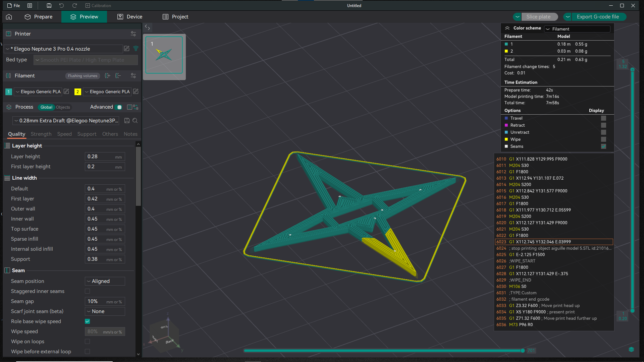Select the Travel color swatch in Options
Viewport: 644px width, 362px height.
click(x=506, y=118)
